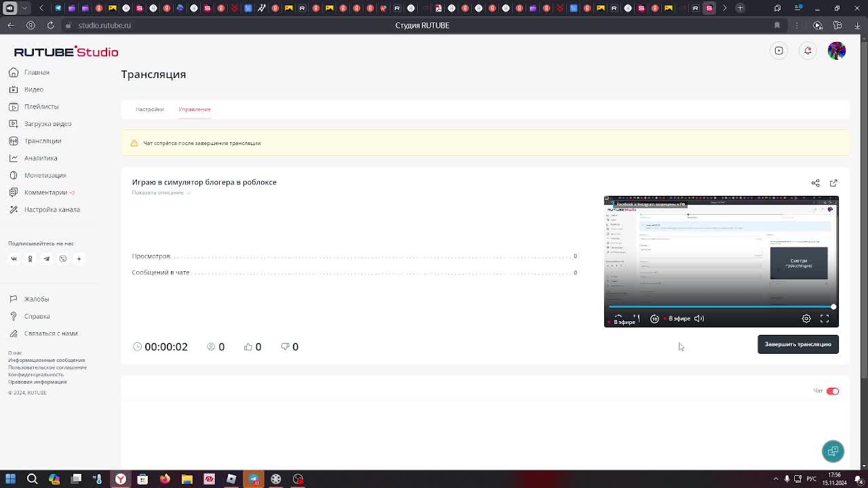Click the share icon above the player
868x488 pixels.
(x=815, y=183)
